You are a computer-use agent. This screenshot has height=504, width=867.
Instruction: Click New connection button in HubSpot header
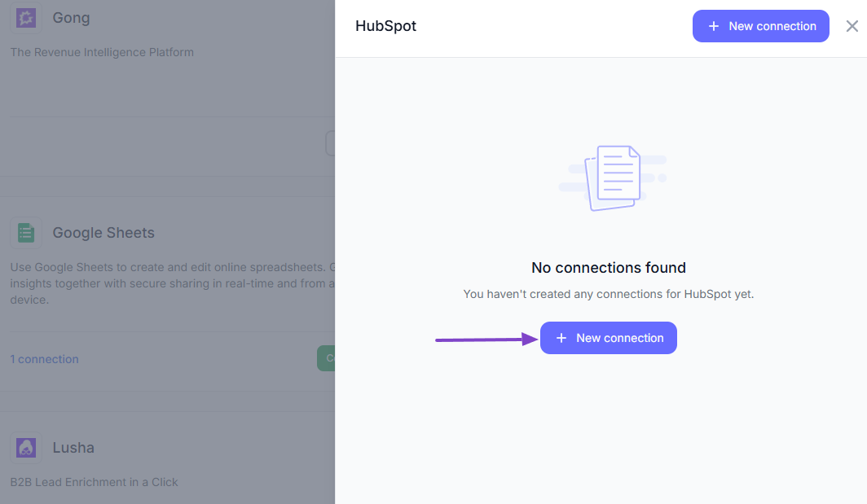[760, 26]
